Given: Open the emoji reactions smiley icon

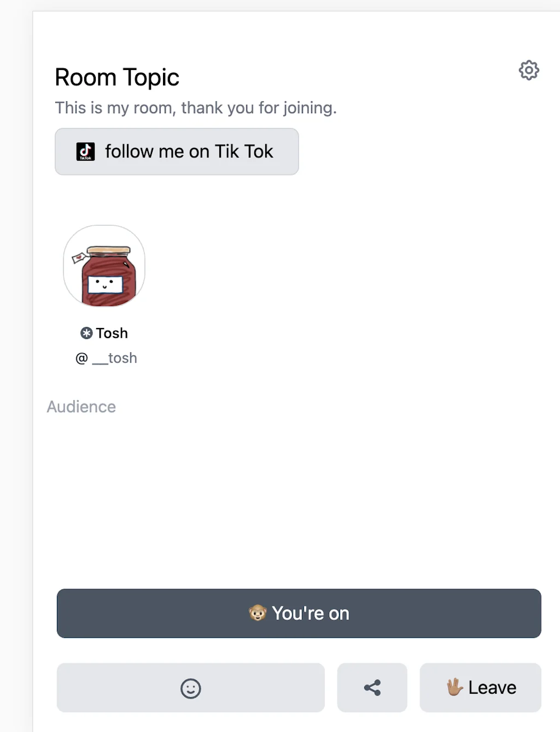Looking at the screenshot, I should (190, 688).
